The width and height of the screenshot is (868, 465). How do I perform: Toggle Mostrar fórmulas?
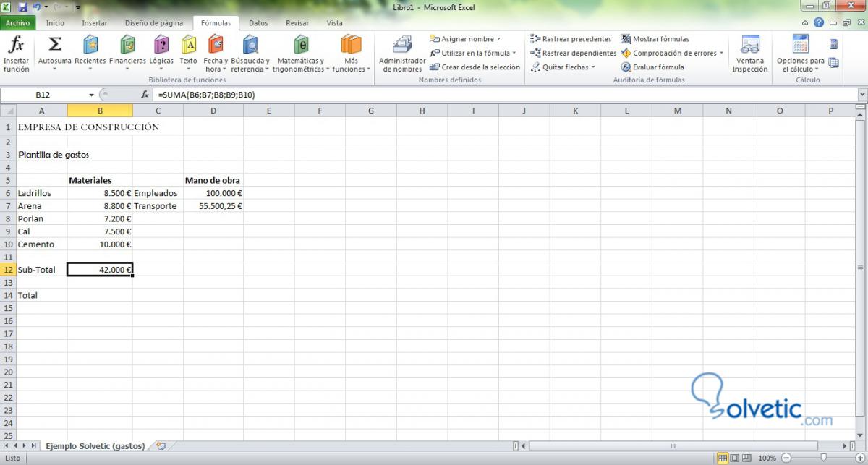(x=655, y=39)
